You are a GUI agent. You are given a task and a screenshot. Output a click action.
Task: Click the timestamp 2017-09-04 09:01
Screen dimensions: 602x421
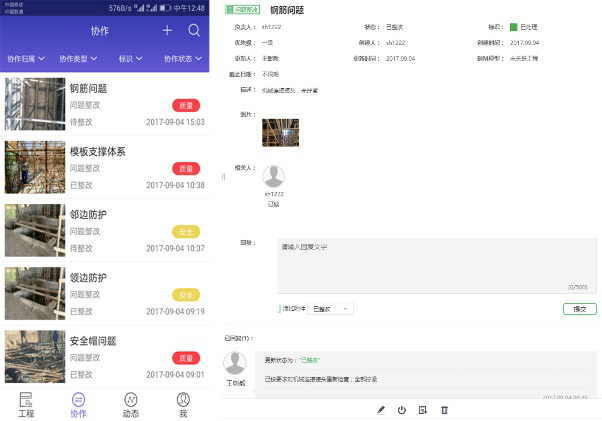point(175,375)
